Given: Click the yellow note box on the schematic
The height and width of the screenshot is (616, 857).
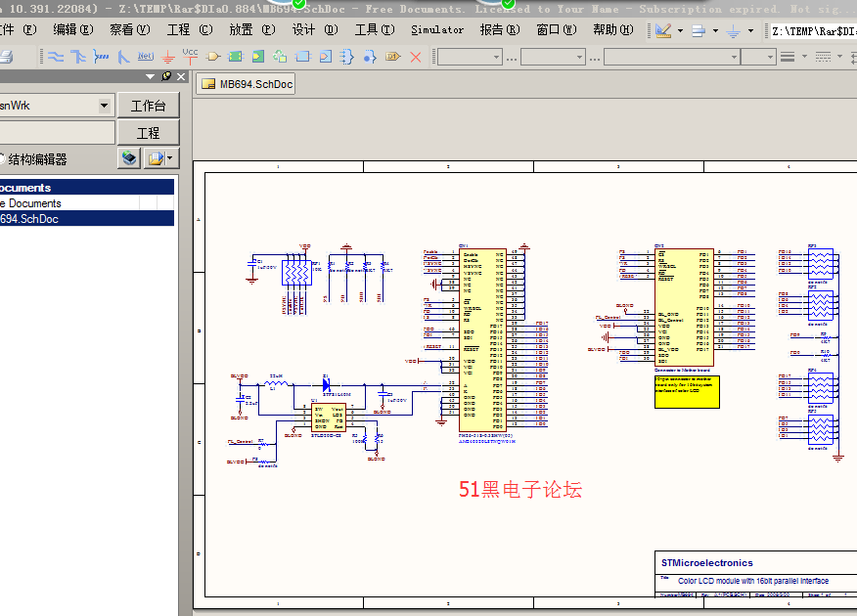Looking at the screenshot, I should click(x=687, y=391).
